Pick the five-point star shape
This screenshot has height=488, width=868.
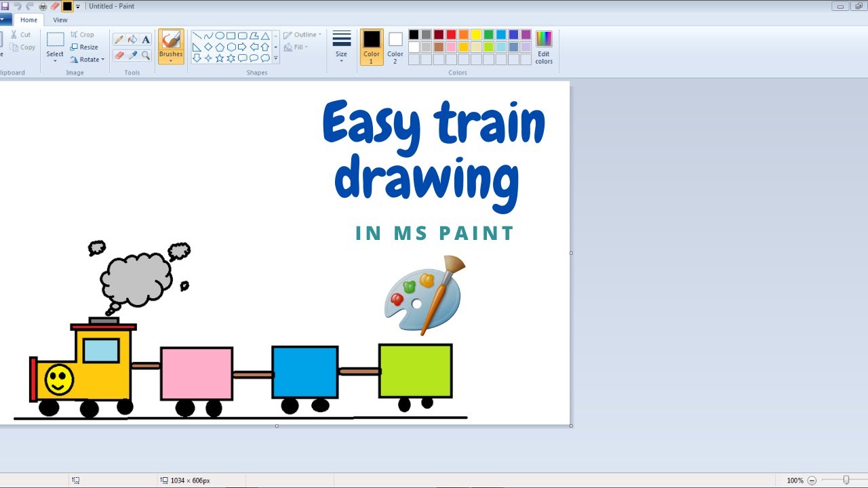click(x=220, y=58)
